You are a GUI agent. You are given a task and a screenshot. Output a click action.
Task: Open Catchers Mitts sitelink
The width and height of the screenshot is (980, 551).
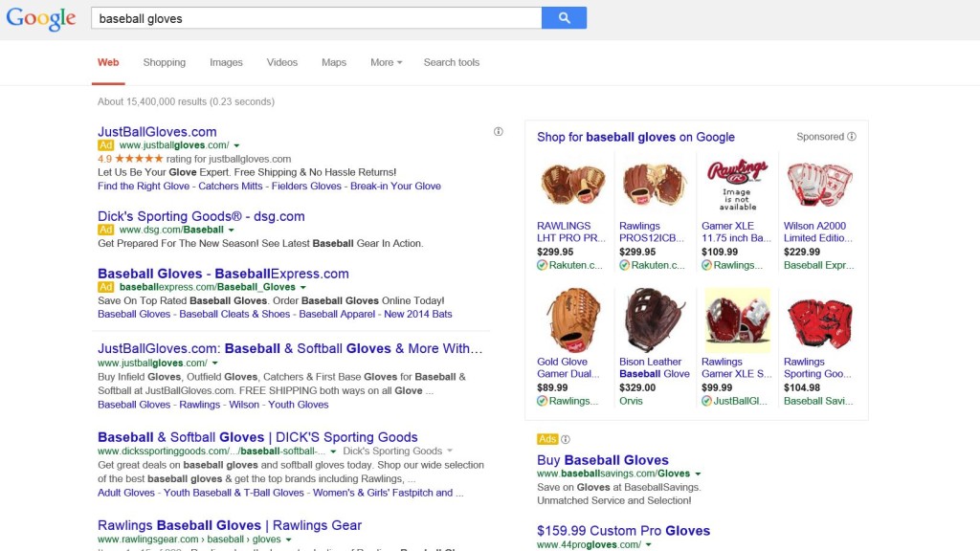[231, 187]
